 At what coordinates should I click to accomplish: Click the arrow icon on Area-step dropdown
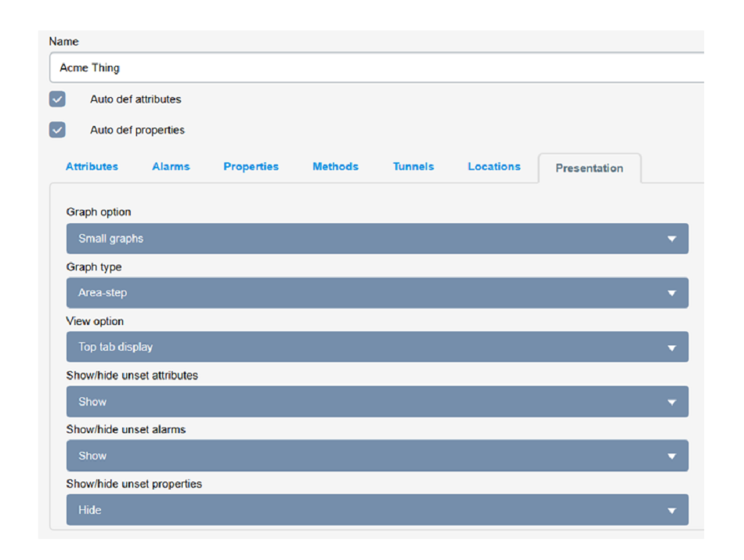[671, 293]
